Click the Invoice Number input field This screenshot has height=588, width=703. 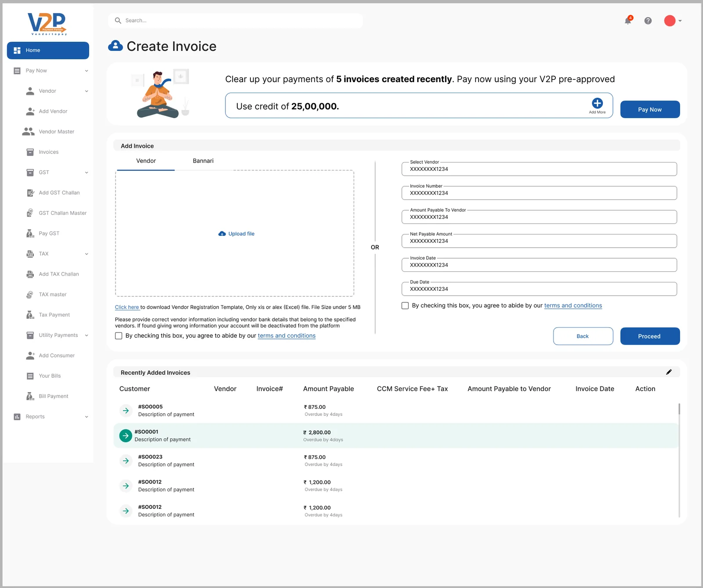point(539,193)
